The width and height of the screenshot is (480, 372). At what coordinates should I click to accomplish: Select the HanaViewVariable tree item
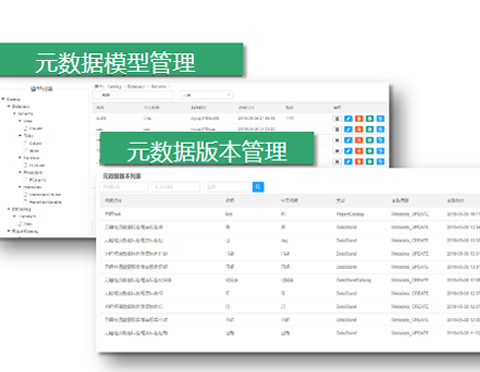(x=45, y=202)
